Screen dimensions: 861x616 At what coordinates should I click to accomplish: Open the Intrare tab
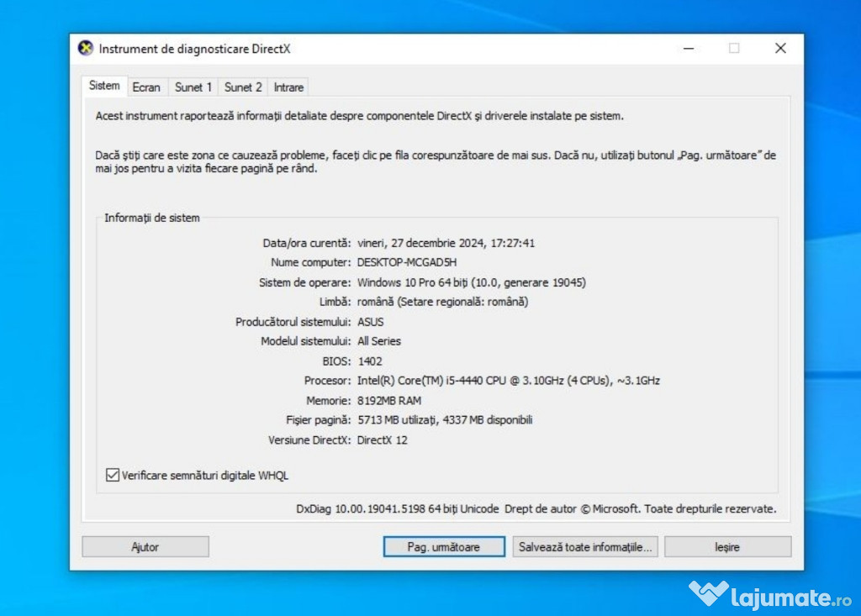click(x=288, y=87)
